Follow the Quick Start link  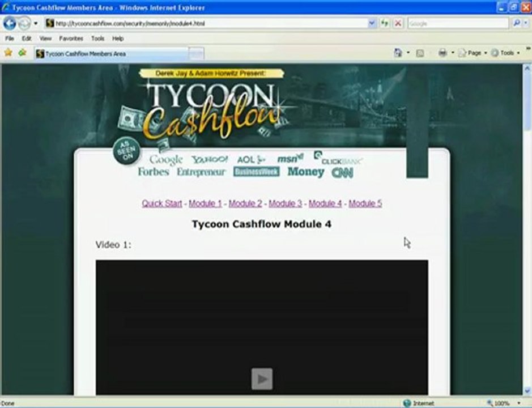162,203
